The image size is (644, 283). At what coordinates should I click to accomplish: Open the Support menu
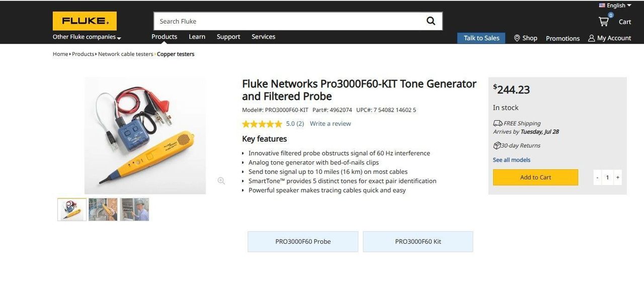(x=228, y=37)
